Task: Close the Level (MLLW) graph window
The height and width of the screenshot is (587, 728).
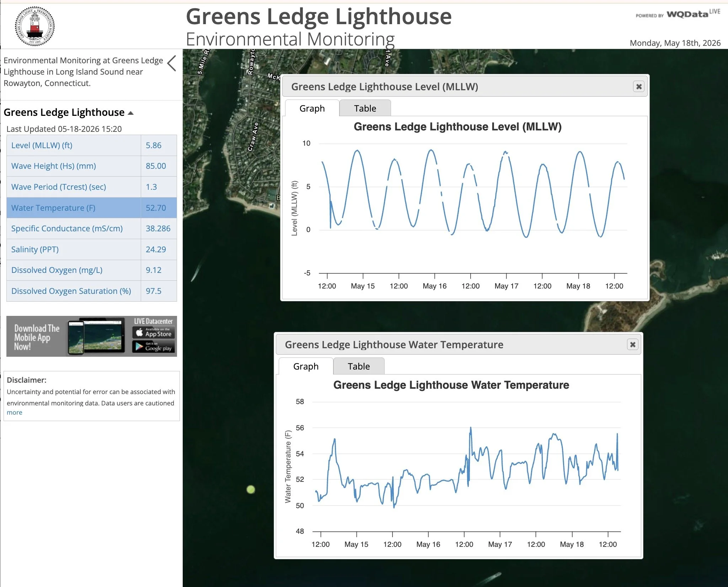Action: coord(639,86)
